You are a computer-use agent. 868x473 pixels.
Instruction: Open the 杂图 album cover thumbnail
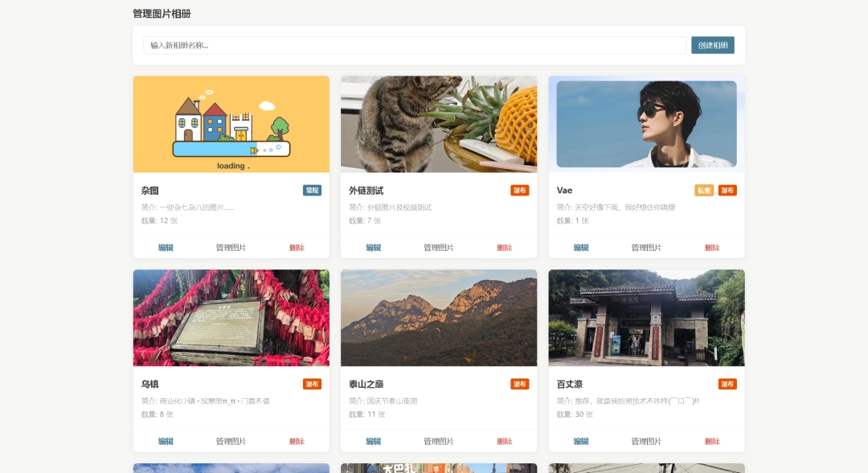point(231,124)
